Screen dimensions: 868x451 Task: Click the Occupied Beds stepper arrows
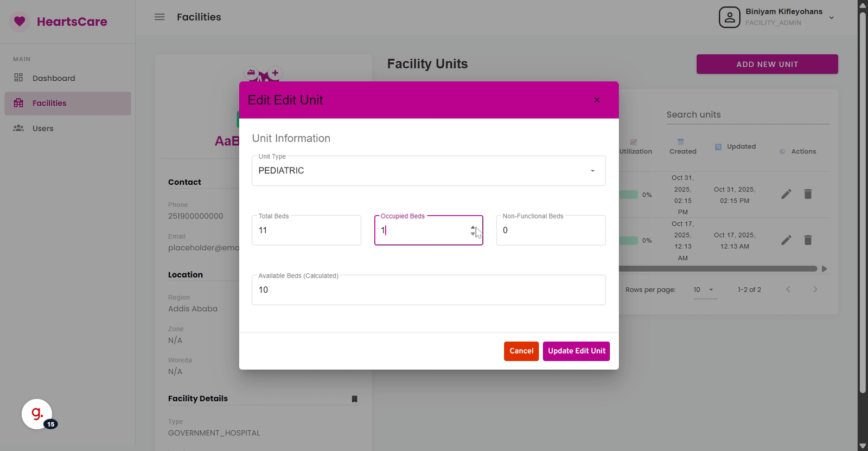(x=473, y=230)
